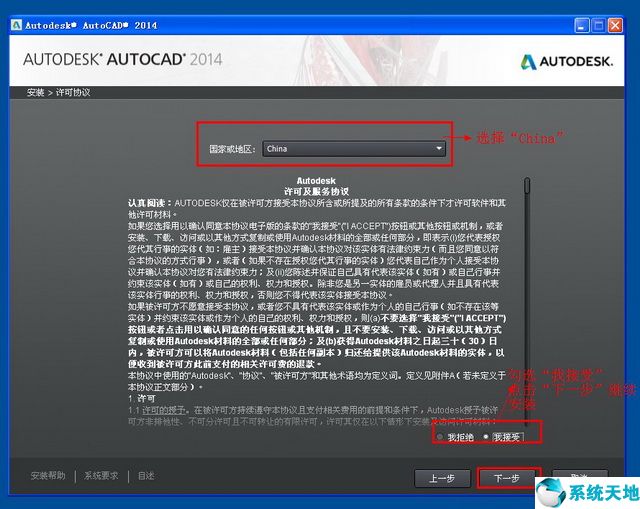640x509 pixels.
Task: Open the 安装帮助 link
Action: [48, 476]
